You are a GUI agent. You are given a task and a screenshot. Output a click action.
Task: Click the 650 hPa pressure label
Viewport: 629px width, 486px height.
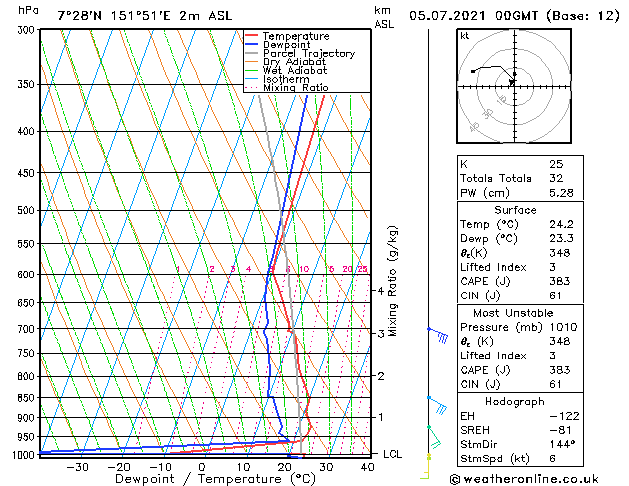[28, 303]
